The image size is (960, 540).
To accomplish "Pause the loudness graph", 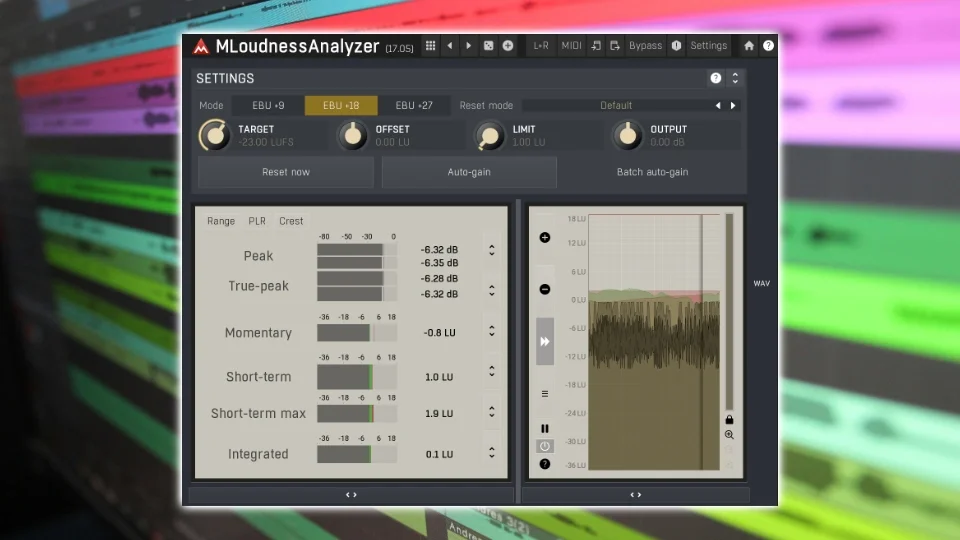I will 545,429.
